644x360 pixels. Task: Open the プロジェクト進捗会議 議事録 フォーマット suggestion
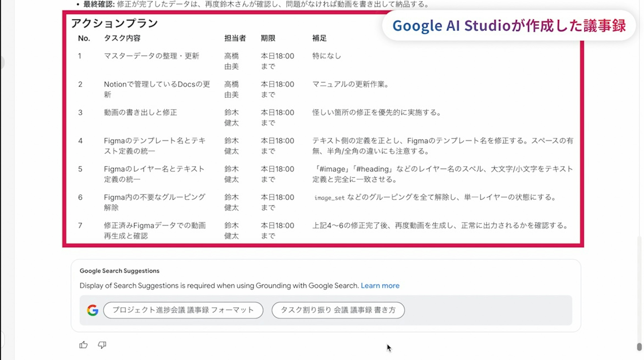183,310
